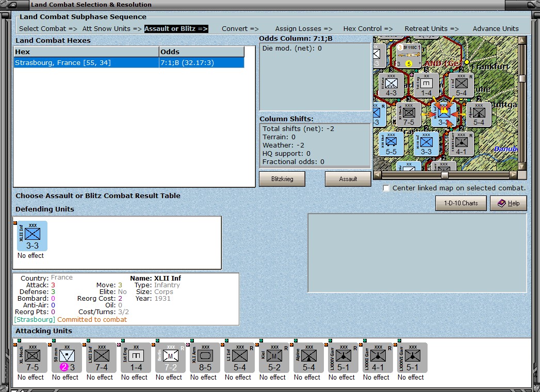
Task: Click the Fractional odds: 0 line
Action: (293, 162)
